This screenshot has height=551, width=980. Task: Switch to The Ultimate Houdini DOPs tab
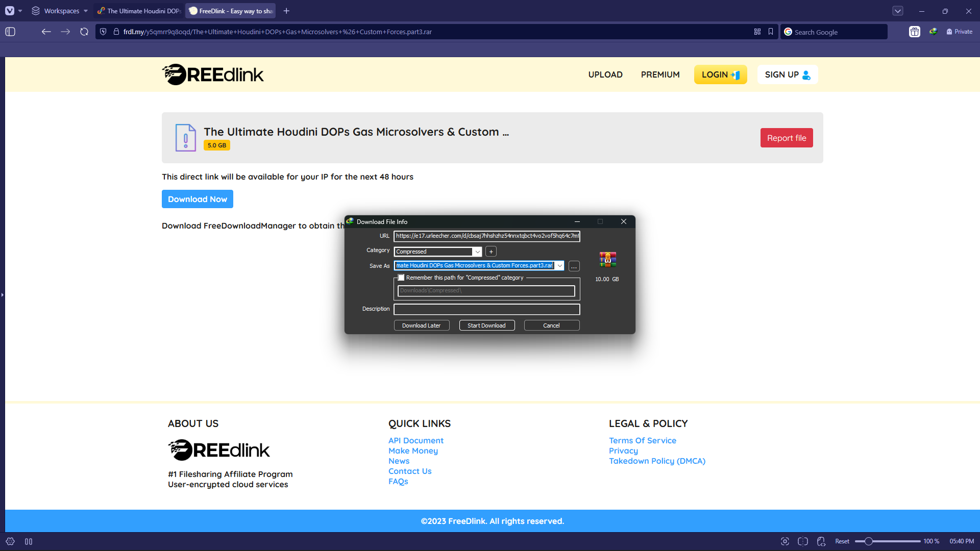point(139,11)
